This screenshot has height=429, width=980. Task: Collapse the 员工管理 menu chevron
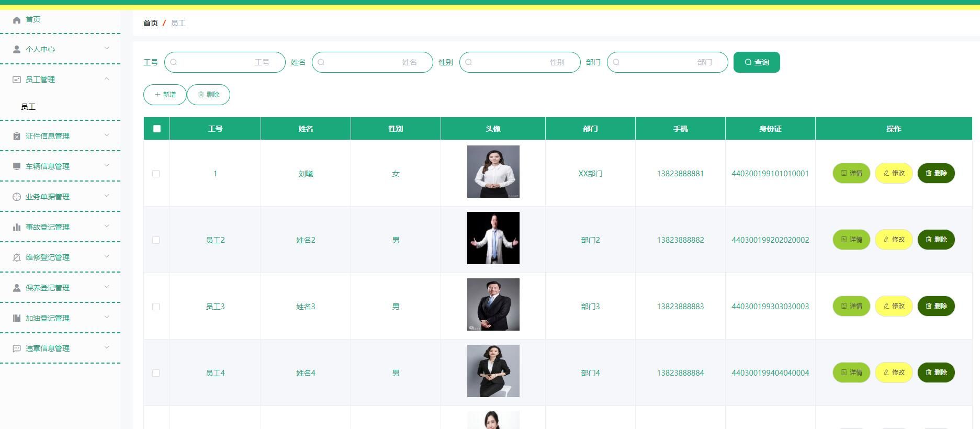[x=107, y=79]
